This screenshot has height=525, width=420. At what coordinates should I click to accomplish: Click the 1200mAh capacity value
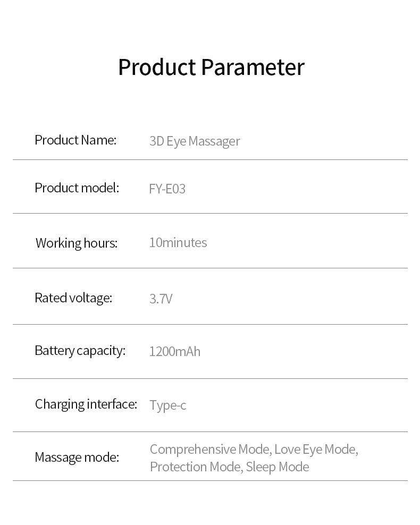174,352
